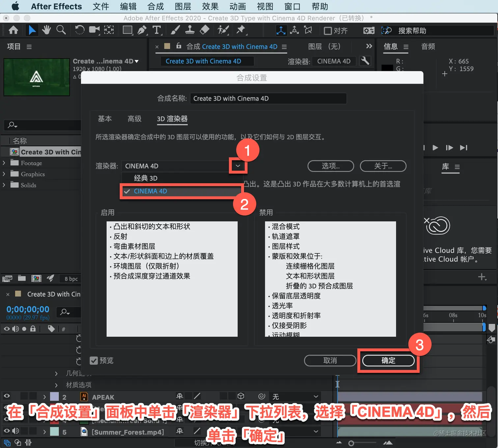Image resolution: width=498 pixels, height=448 pixels.
Task: Select the Rectangle shape tool
Action: (127, 30)
